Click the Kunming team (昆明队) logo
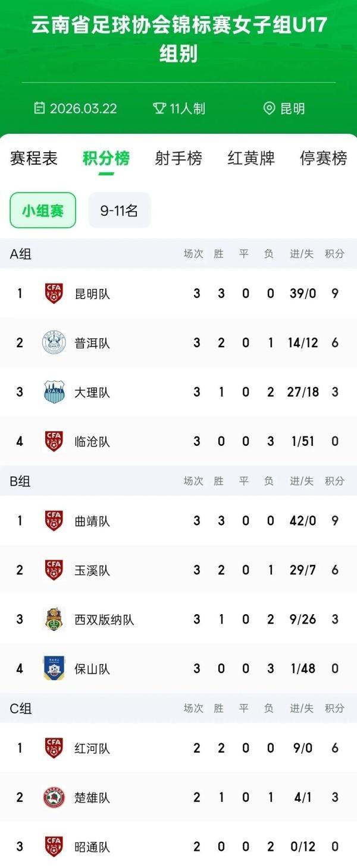This screenshot has width=357, height=868. point(54,293)
